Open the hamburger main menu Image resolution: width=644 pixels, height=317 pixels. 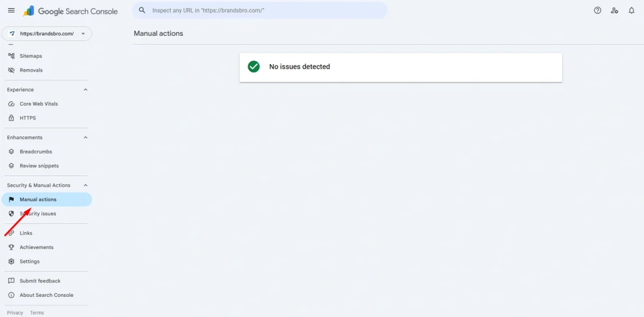[11, 11]
